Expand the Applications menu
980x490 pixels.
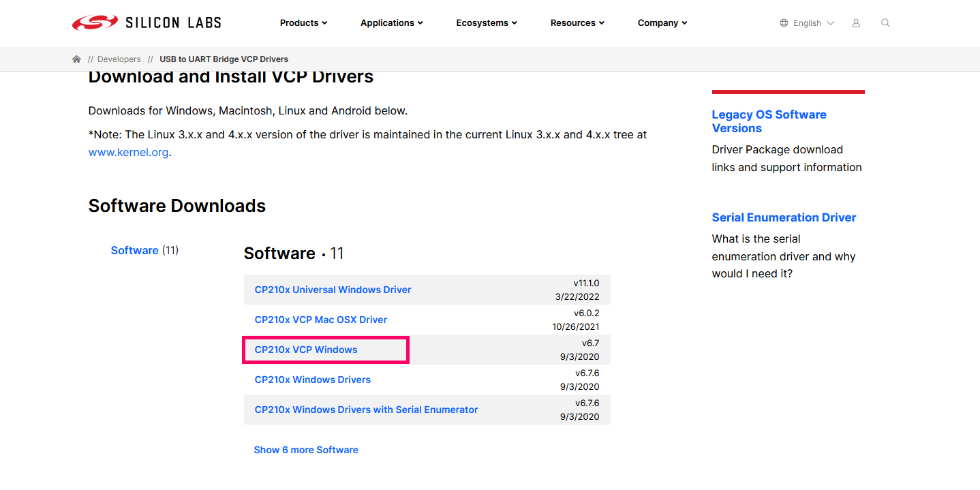[392, 23]
